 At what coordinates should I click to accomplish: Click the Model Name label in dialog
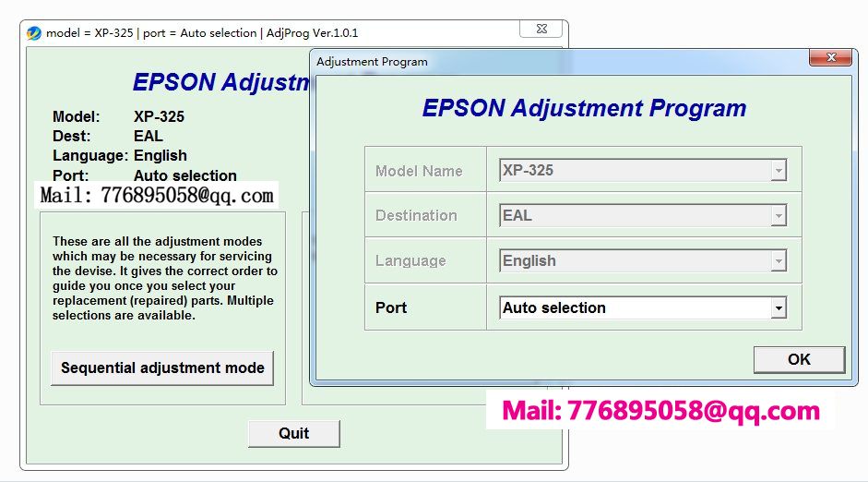coord(419,171)
